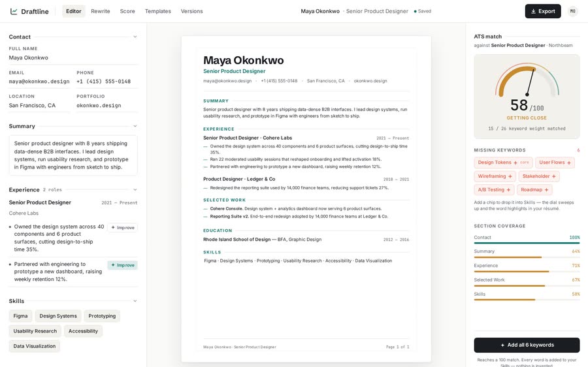Improve the retention dashboard bullet
This screenshot has width=588, height=367.
123,265
